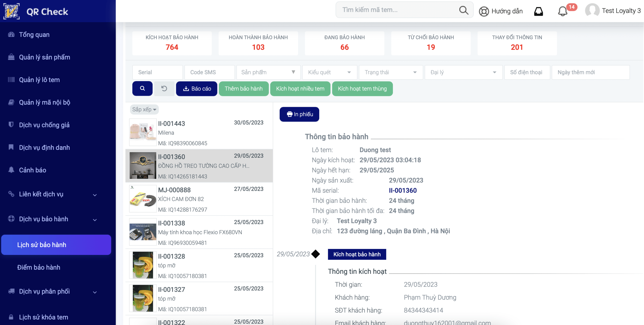Click serial link II-001360 in warranty info
The image size is (644, 325).
(x=403, y=190)
